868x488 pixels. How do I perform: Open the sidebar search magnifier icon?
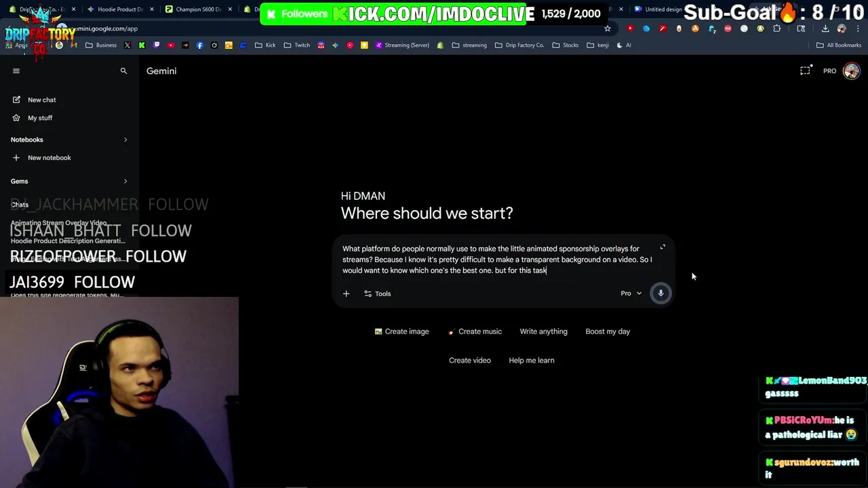point(123,70)
